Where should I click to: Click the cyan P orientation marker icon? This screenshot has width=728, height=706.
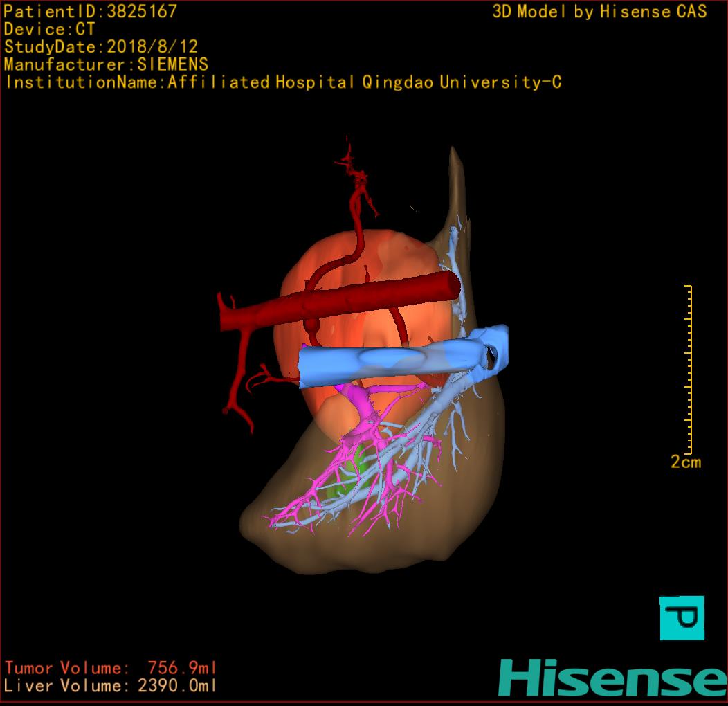682,617
